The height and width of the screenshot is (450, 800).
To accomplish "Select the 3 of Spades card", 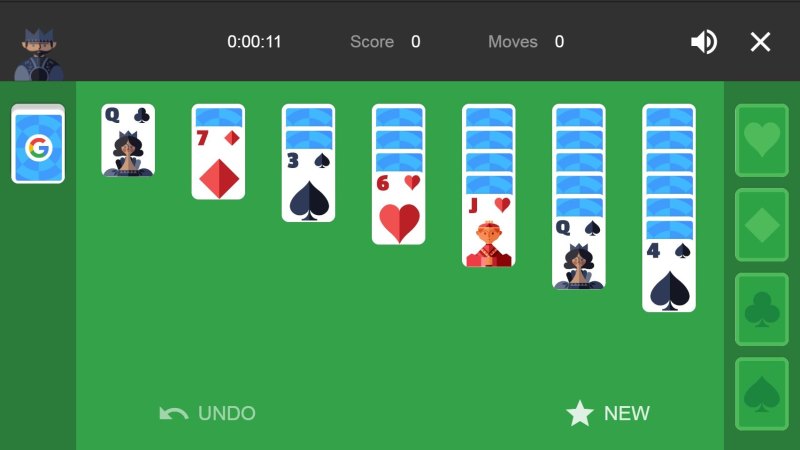I will pos(309,186).
